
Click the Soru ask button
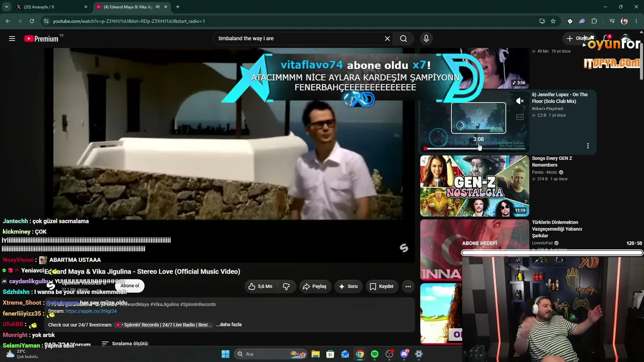[x=348, y=287]
